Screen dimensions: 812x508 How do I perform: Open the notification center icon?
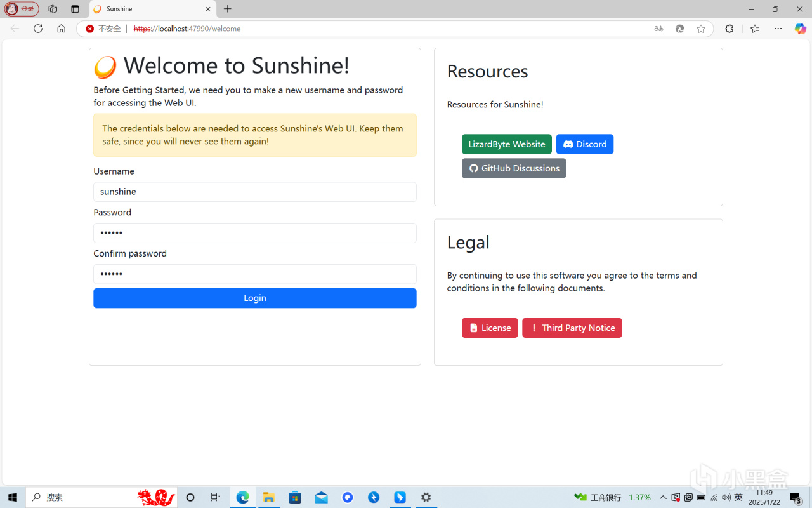pyautogui.click(x=796, y=497)
